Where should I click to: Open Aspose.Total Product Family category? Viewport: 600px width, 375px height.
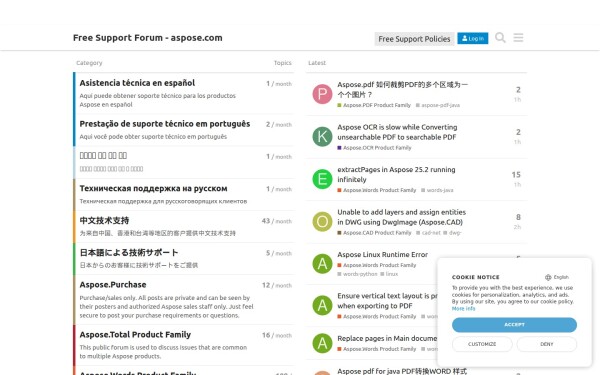pos(135,335)
